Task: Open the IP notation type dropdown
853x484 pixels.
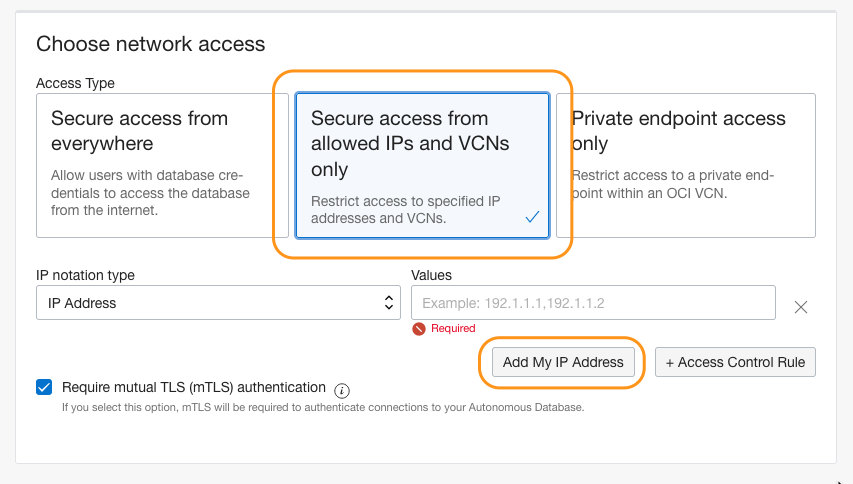Action: [x=218, y=303]
